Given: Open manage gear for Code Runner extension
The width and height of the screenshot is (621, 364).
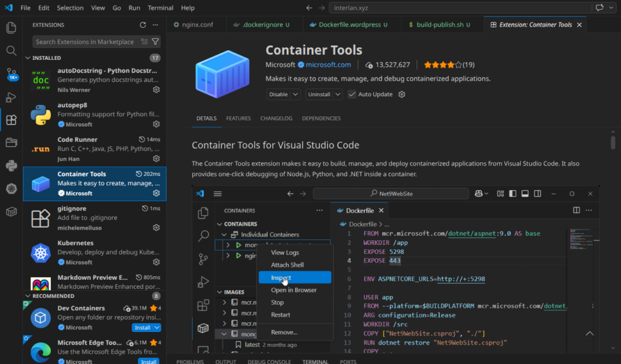Looking at the screenshot, I should click(x=156, y=159).
